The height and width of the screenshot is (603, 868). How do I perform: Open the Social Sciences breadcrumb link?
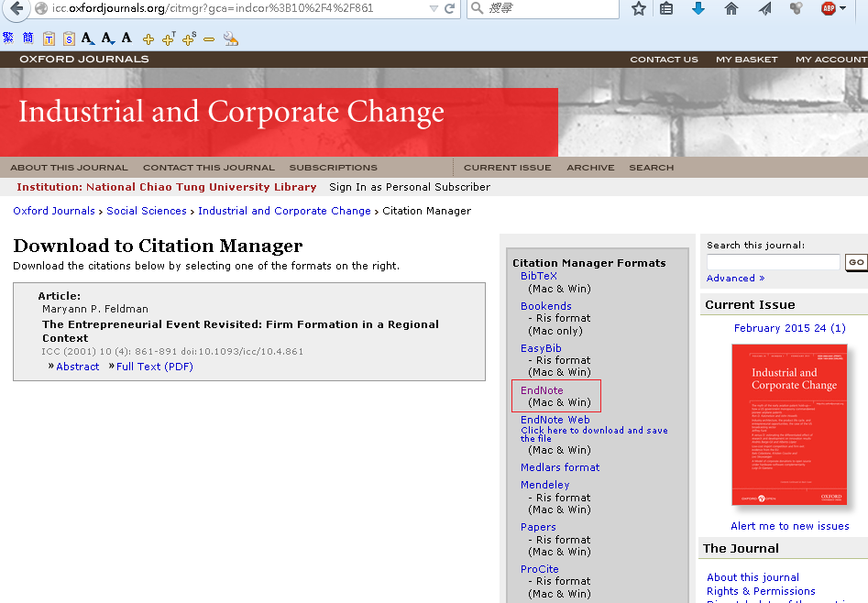147,211
